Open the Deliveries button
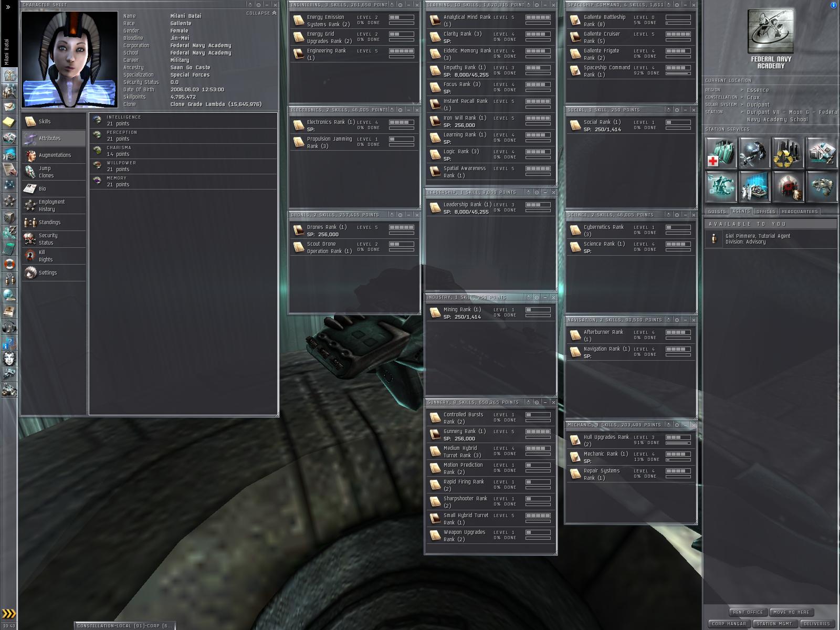The image size is (840, 630). point(816,624)
